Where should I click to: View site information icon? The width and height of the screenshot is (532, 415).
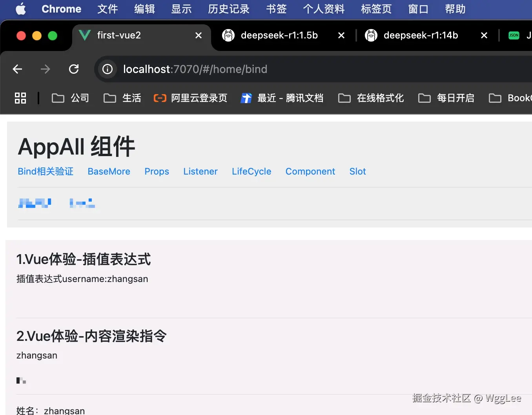[107, 69]
